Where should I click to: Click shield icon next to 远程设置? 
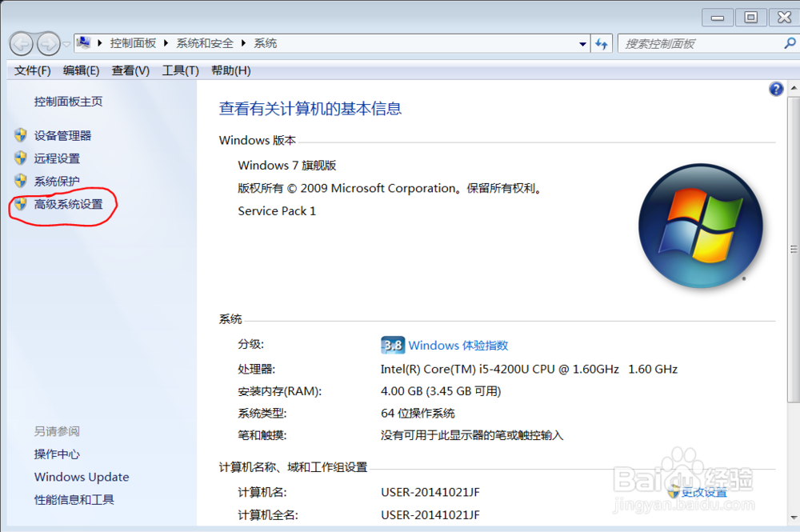tap(21, 158)
